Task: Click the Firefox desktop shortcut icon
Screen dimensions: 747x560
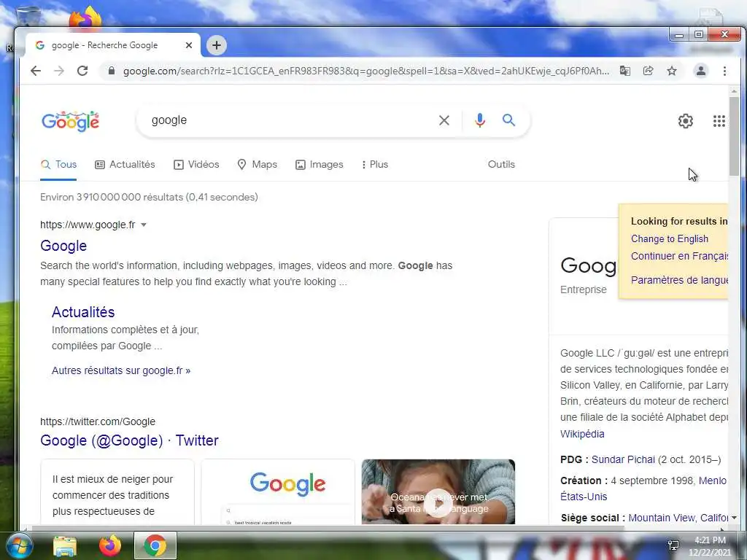Action: click(x=86, y=17)
